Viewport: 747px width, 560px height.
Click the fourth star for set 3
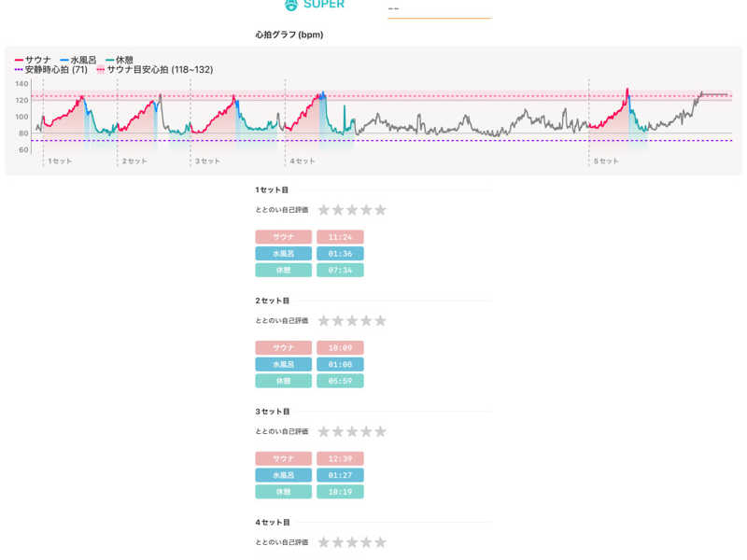point(366,431)
